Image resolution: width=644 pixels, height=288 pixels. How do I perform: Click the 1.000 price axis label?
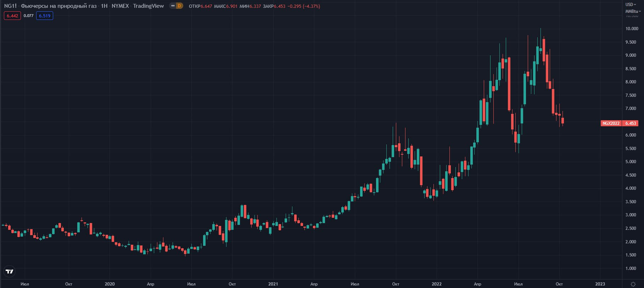(x=631, y=268)
